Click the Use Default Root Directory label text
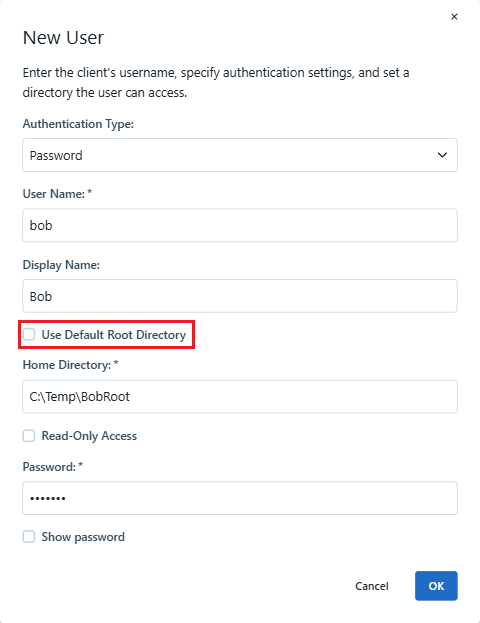This screenshot has height=623, width=480. (x=114, y=335)
